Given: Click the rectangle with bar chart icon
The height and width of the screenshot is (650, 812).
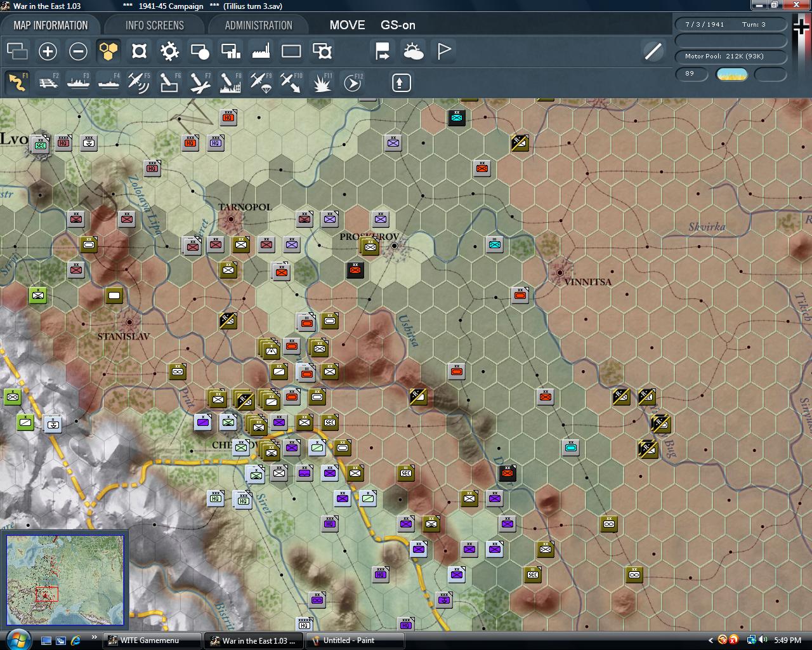Looking at the screenshot, I should click(x=230, y=51).
